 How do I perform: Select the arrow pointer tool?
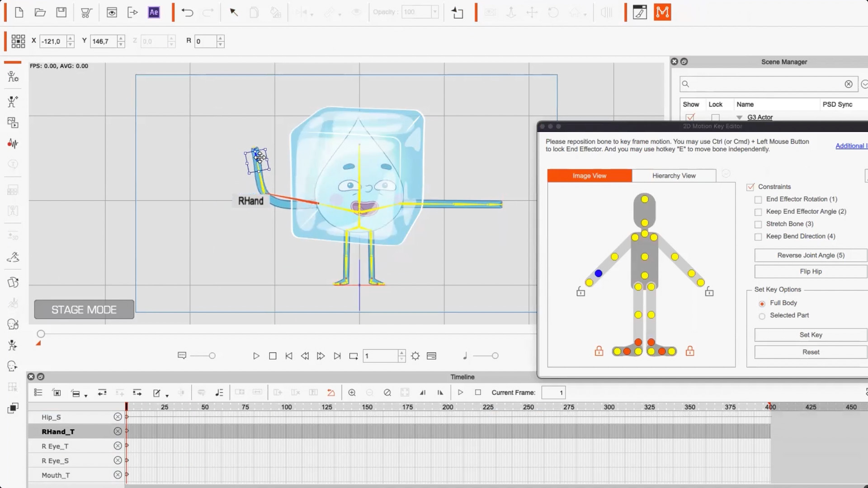click(x=234, y=12)
